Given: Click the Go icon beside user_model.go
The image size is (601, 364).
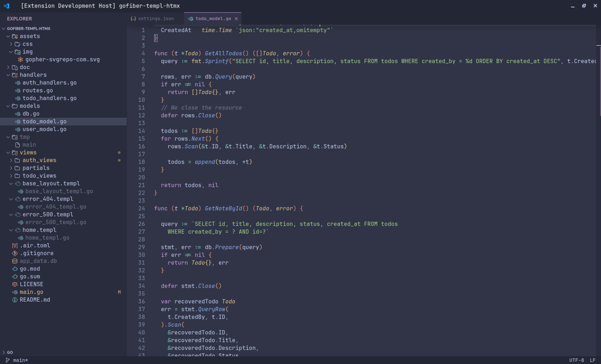Looking at the screenshot, I should (18, 129).
